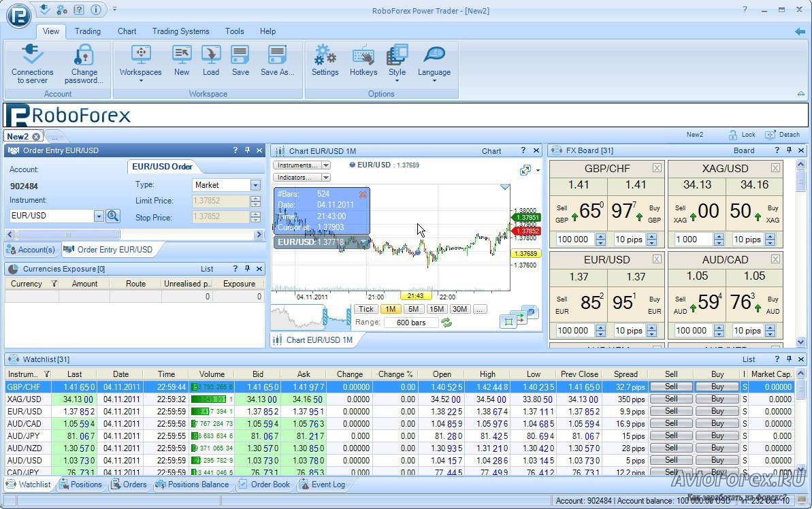Viewport: 812px width, 509px height.
Task: Click the chart expand arrows icon
Action: coord(525,170)
